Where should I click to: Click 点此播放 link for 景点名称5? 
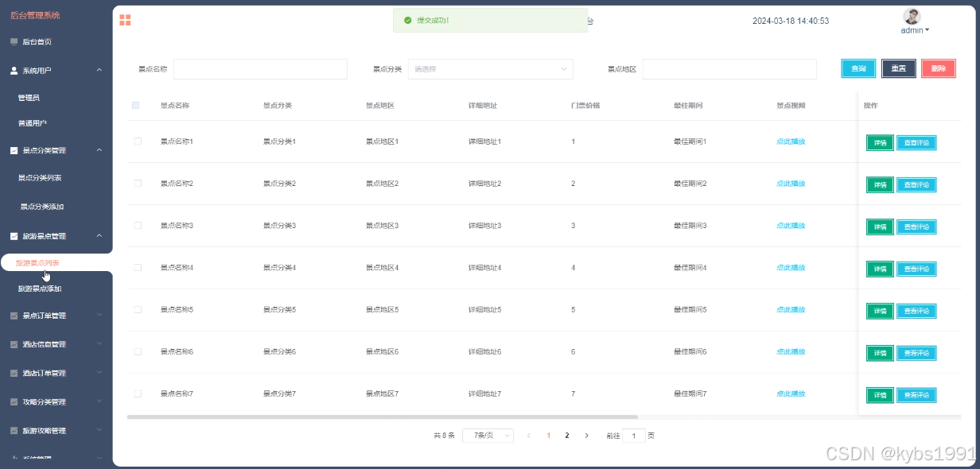[x=791, y=310]
